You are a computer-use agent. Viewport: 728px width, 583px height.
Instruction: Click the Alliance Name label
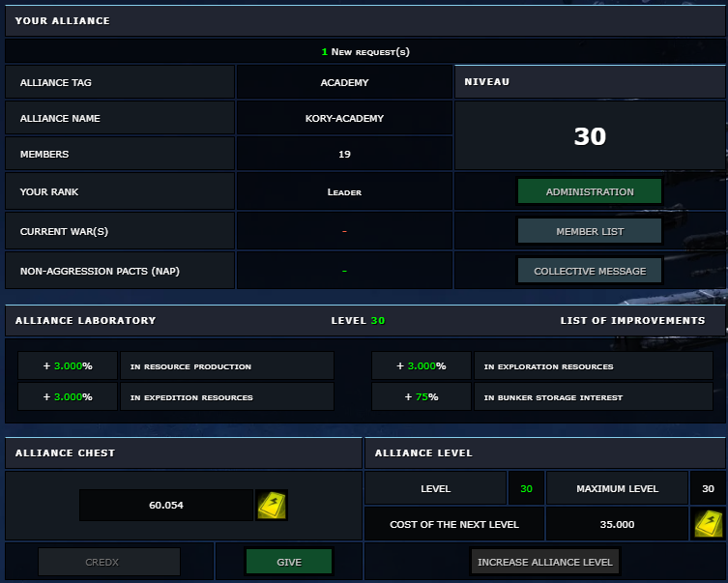(60, 118)
